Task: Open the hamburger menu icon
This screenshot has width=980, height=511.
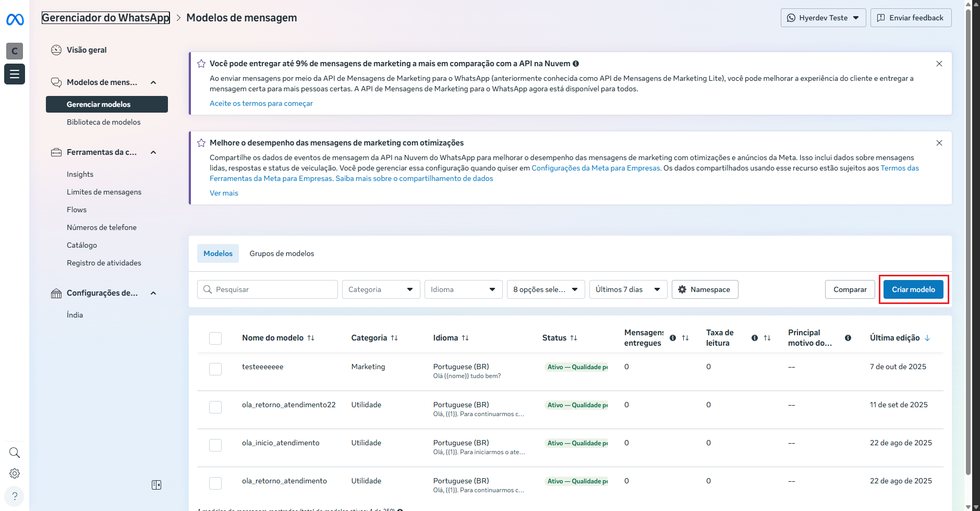Action: 15,74
